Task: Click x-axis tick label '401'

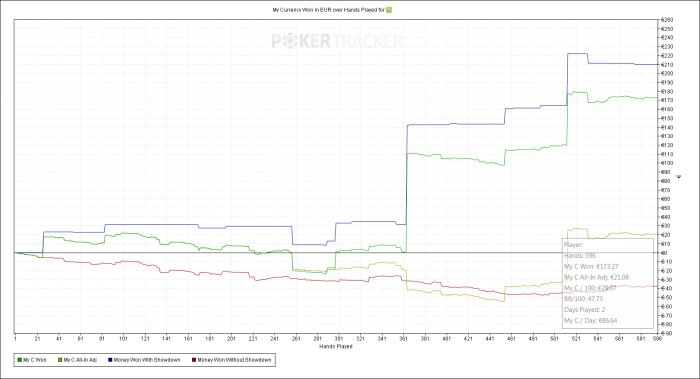Action: click(446, 339)
